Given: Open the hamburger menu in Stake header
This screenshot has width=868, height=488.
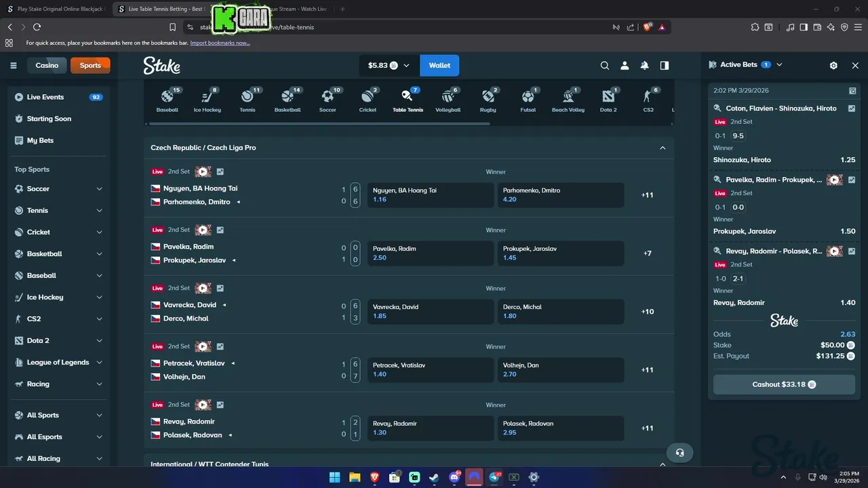Looking at the screenshot, I should click(13, 66).
